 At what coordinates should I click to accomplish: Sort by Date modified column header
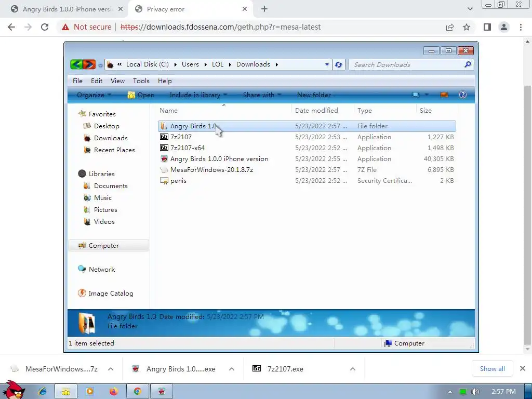(x=323, y=110)
